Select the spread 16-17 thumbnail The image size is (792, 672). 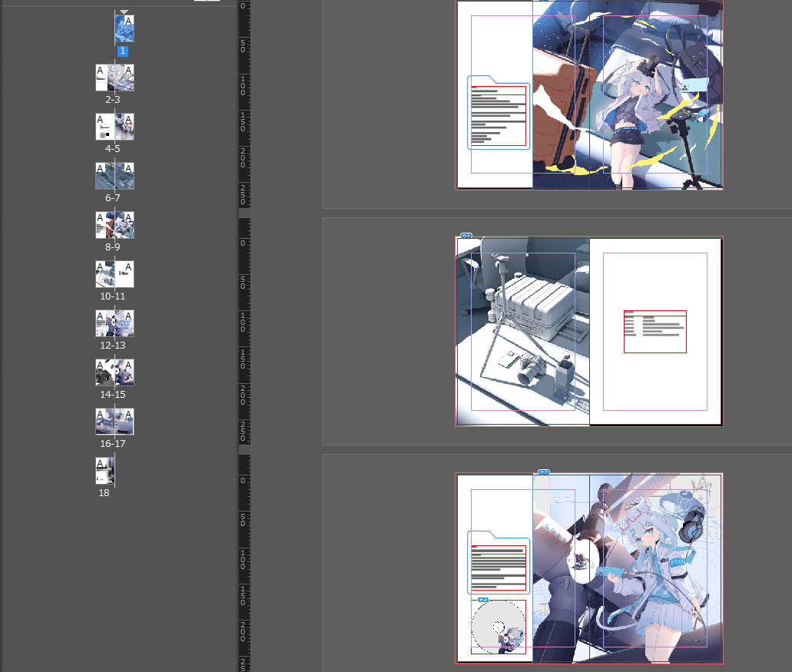[x=114, y=421]
